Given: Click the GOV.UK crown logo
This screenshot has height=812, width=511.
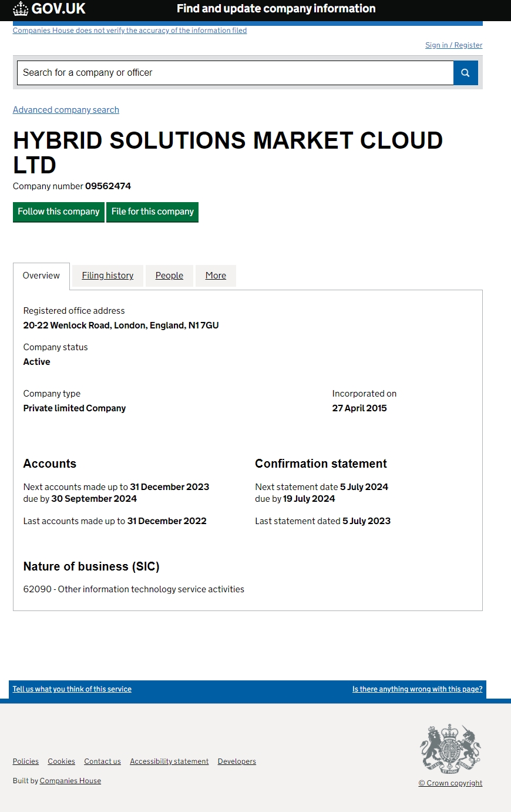Looking at the screenshot, I should pos(21,9).
